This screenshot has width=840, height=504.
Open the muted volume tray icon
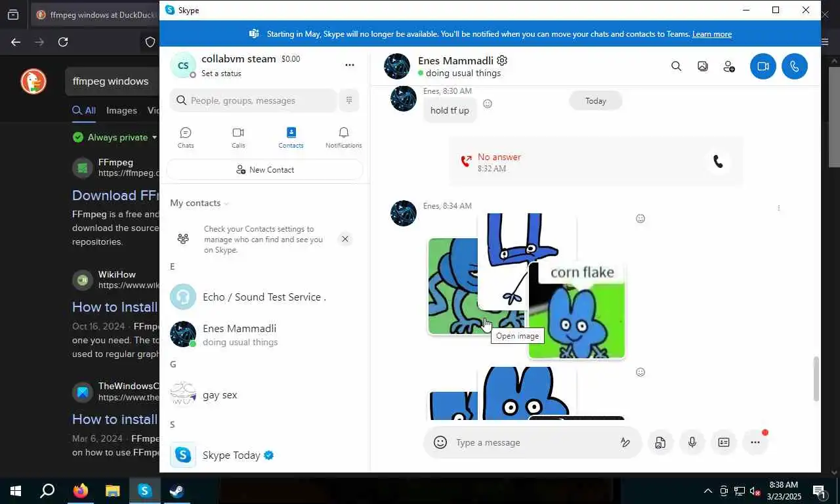tap(755, 491)
